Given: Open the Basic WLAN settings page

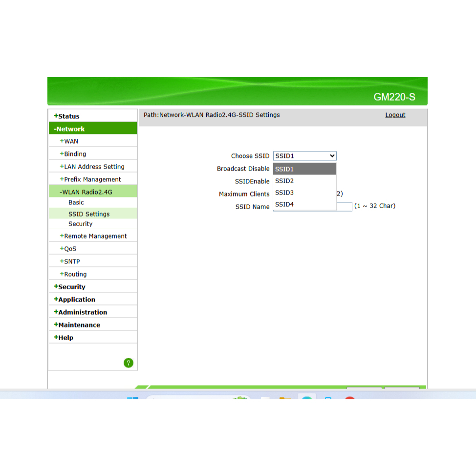Looking at the screenshot, I should click(76, 202).
